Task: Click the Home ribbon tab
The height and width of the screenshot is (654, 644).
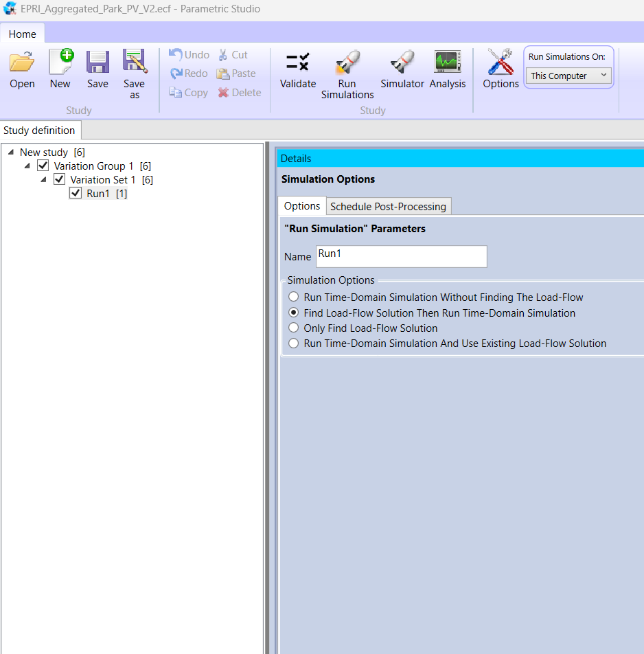Action: coord(23,34)
